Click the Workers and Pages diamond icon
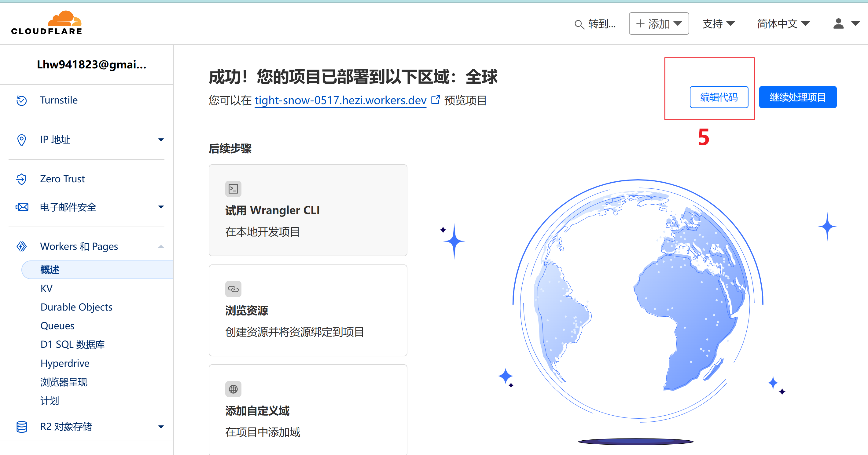 tap(22, 246)
